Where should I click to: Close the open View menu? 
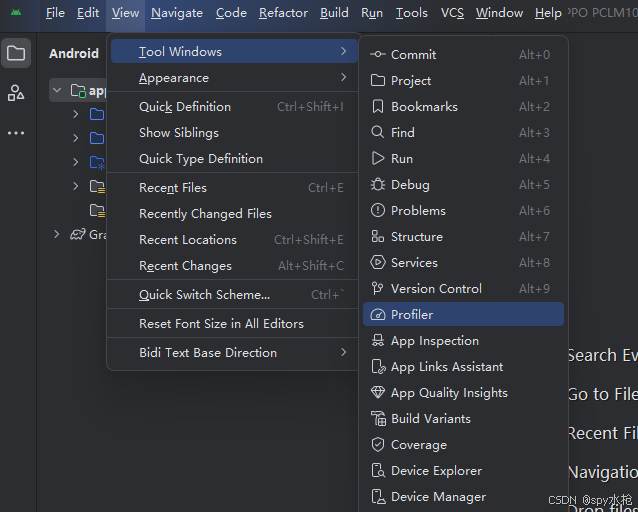(125, 13)
